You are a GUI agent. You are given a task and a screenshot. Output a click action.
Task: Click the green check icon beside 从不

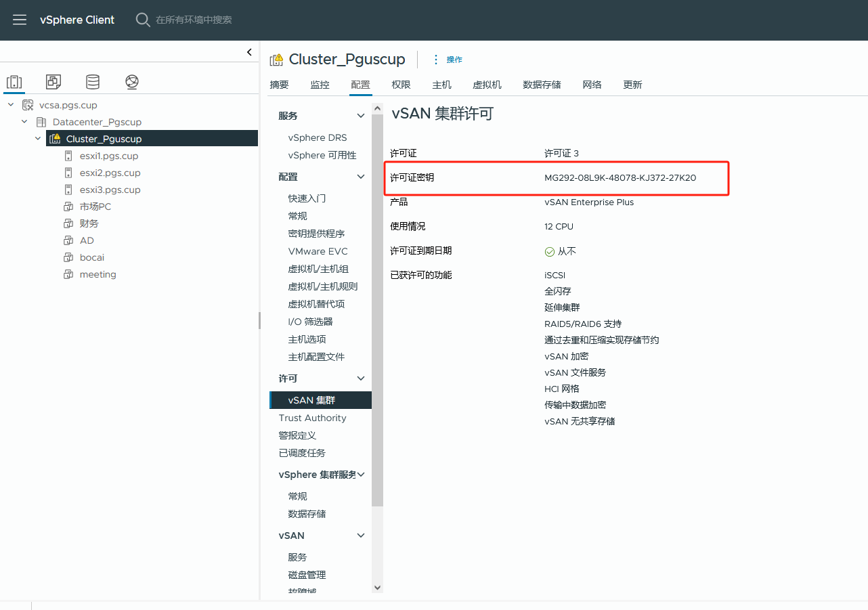pyautogui.click(x=550, y=251)
